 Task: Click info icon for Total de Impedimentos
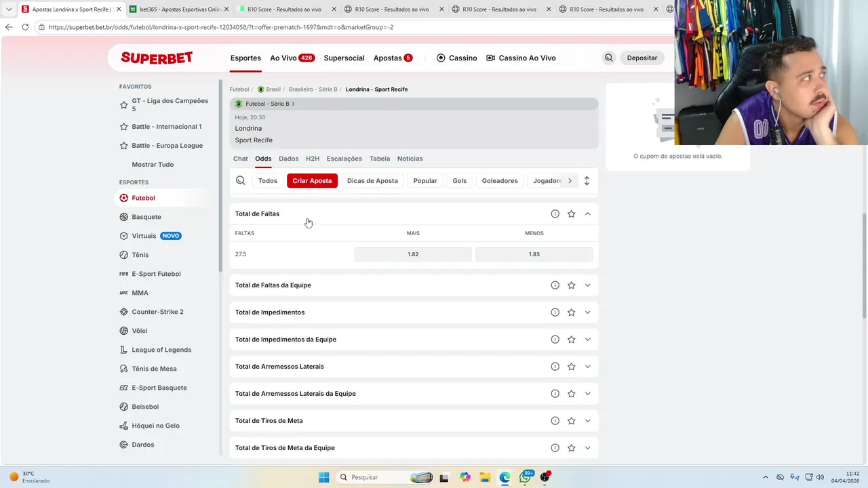555,312
